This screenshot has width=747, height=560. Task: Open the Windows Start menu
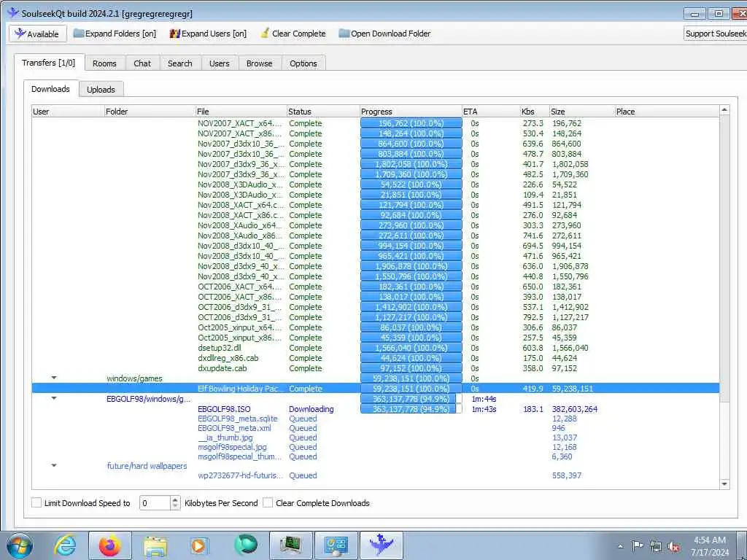pos(20,545)
